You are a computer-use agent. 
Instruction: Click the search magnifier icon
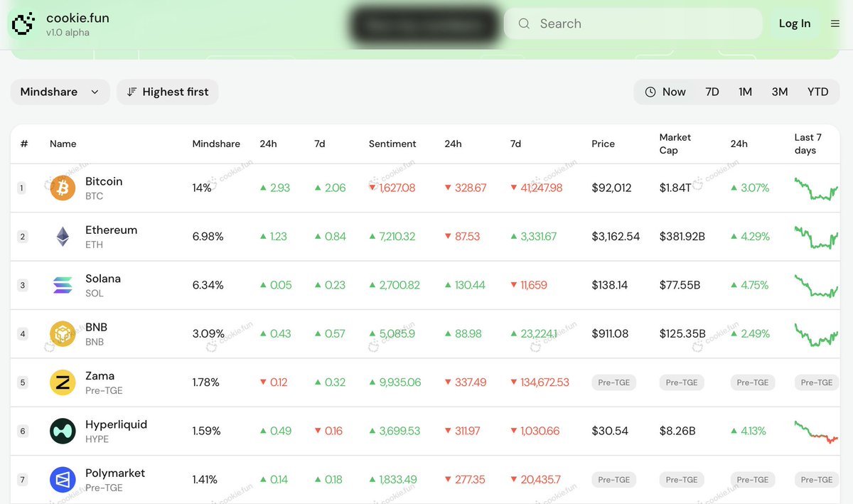pos(524,23)
